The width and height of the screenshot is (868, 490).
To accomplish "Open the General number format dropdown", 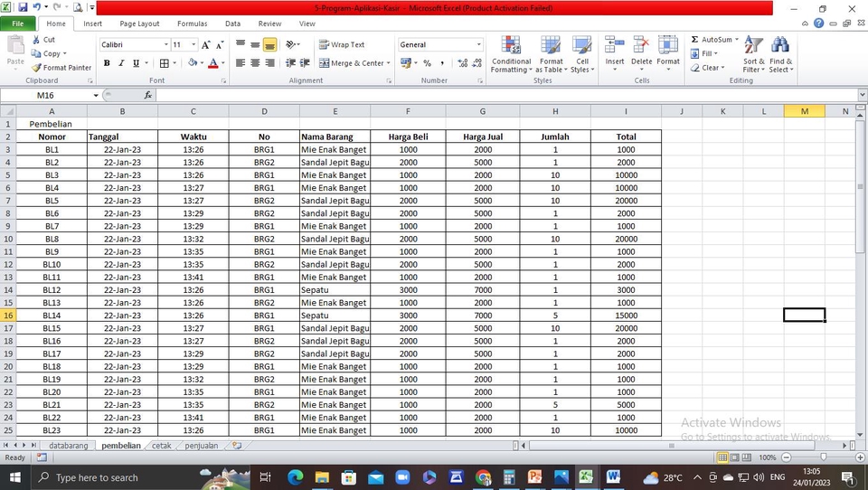I will tap(479, 45).
